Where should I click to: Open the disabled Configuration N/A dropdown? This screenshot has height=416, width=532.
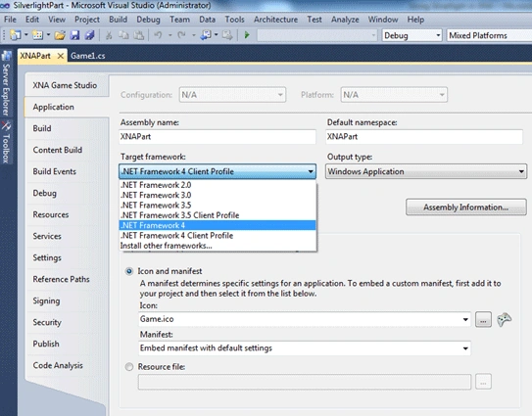pos(232,95)
